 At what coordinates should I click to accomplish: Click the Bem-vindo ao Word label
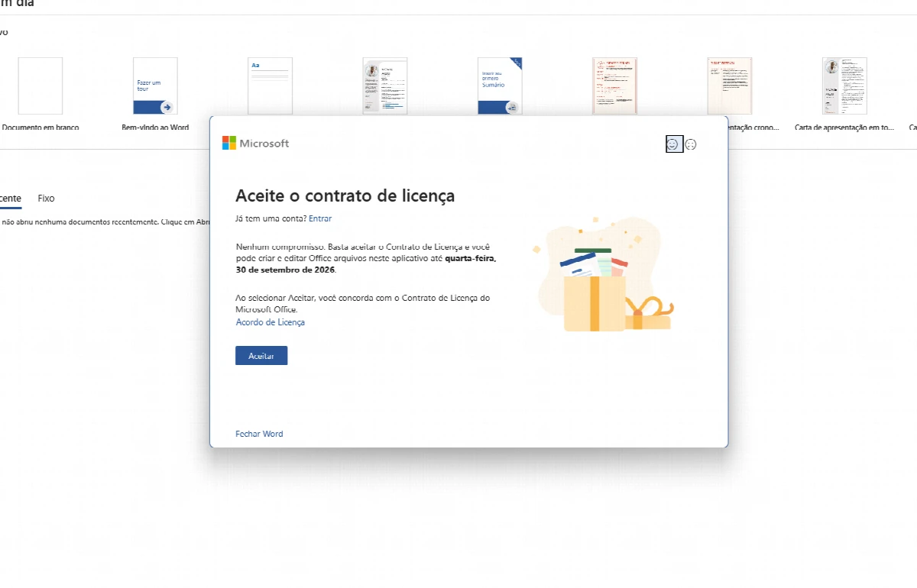pos(155,128)
